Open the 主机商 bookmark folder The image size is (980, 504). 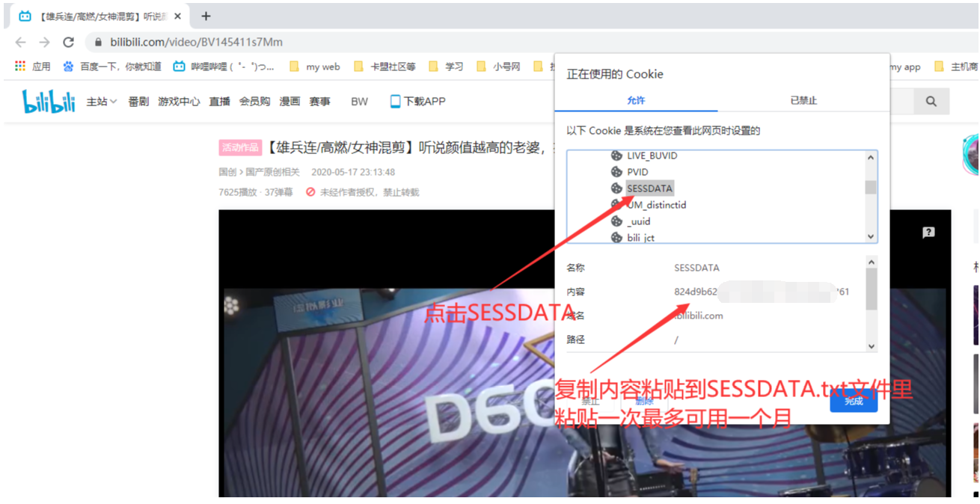[x=956, y=67]
